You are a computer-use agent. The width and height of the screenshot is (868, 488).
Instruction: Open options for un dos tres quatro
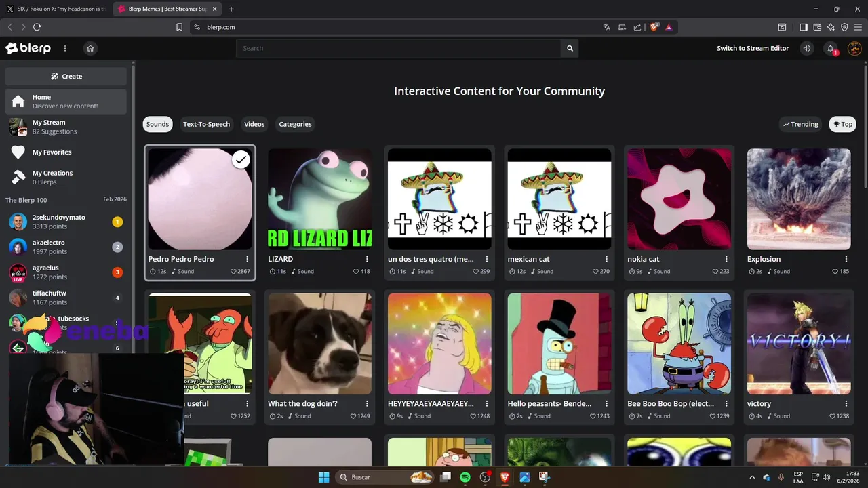point(487,259)
